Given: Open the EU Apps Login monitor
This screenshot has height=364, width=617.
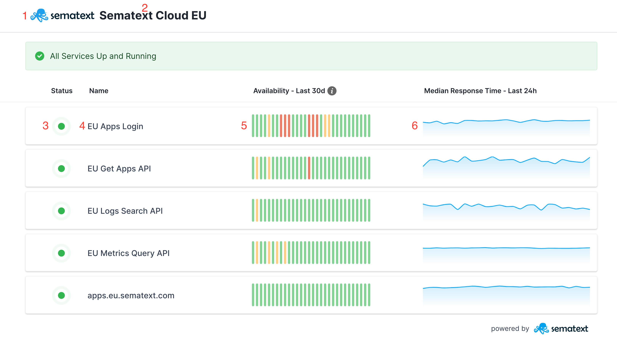Looking at the screenshot, I should pyautogui.click(x=115, y=126).
